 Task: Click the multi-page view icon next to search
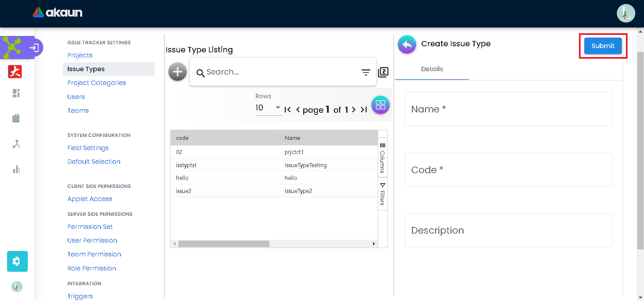(x=383, y=72)
